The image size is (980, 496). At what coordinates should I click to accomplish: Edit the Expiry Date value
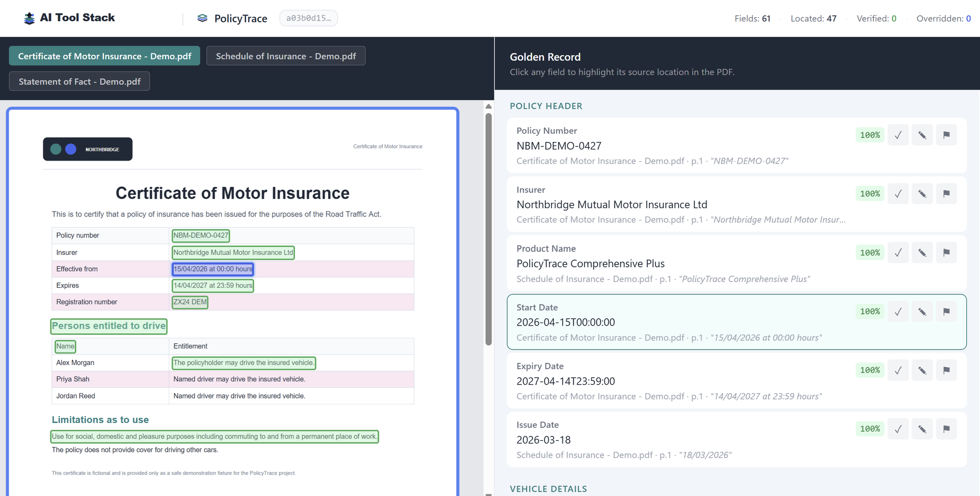(x=922, y=370)
